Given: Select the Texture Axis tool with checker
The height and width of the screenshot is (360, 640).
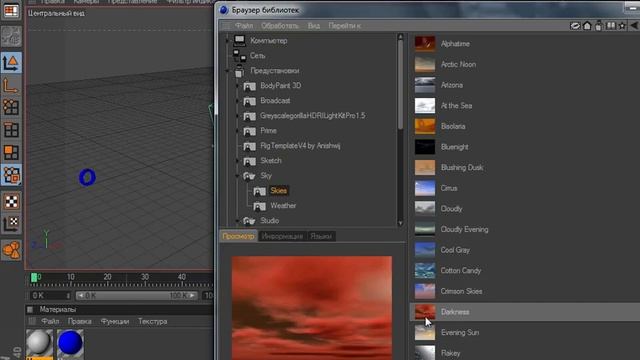Looking at the screenshot, I should [x=11, y=224].
